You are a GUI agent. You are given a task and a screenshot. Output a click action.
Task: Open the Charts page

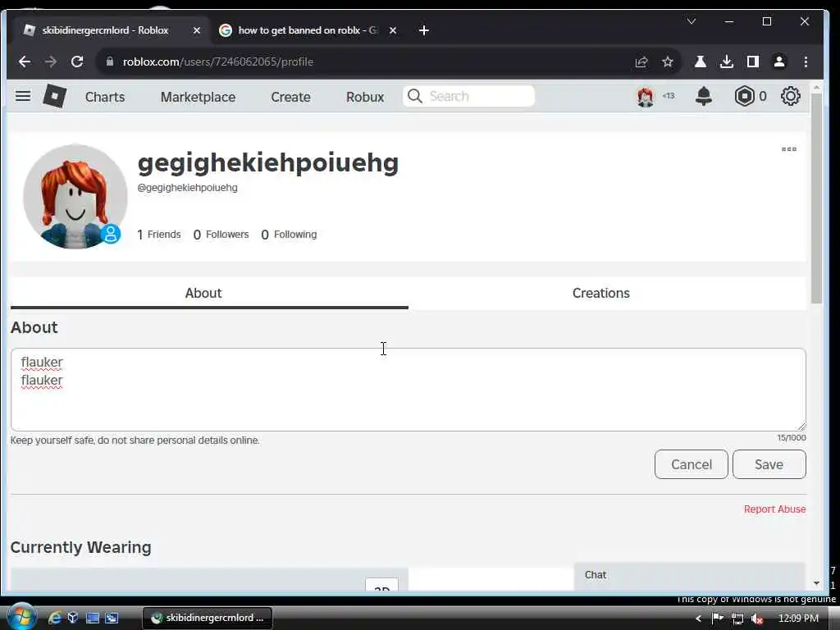pyautogui.click(x=105, y=97)
